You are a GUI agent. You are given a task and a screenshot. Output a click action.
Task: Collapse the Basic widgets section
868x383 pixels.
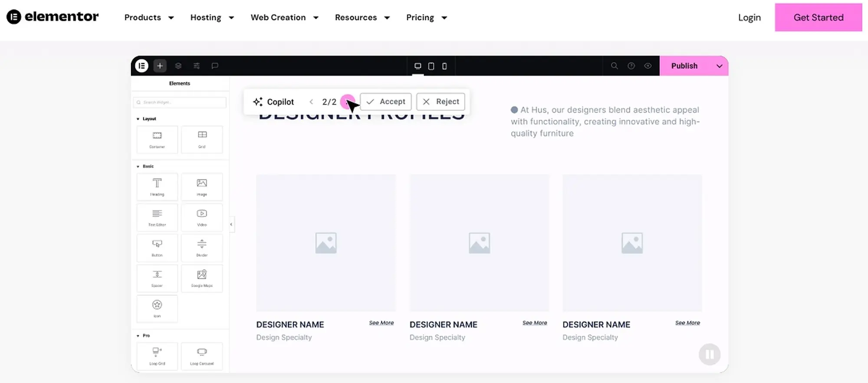(138, 167)
